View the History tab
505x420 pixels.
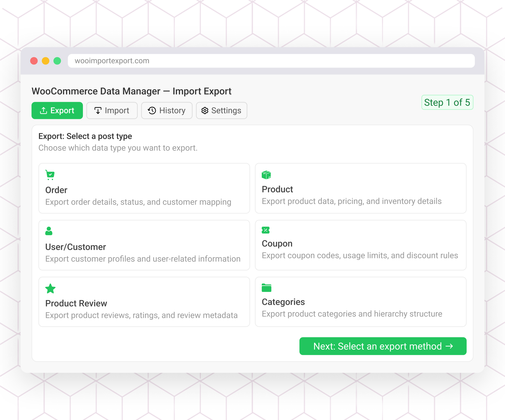tap(167, 111)
